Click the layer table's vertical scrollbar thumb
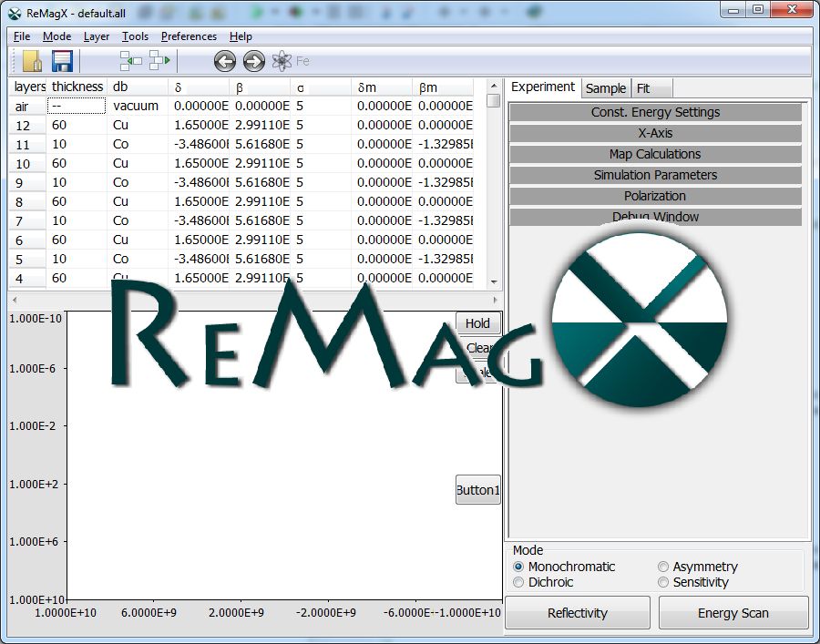 494,100
